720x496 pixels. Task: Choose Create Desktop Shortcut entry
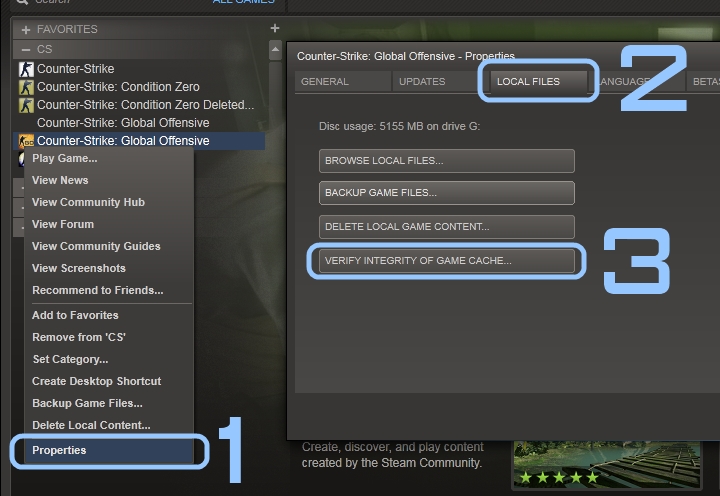109,381
